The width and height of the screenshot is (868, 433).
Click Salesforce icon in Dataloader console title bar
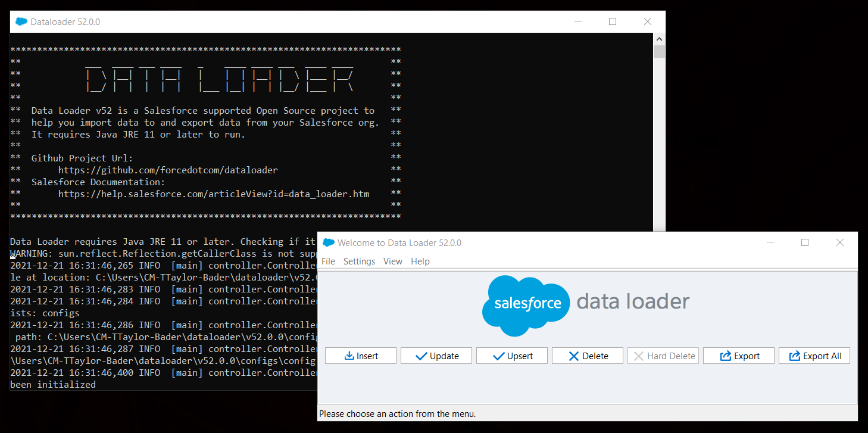[x=21, y=21]
